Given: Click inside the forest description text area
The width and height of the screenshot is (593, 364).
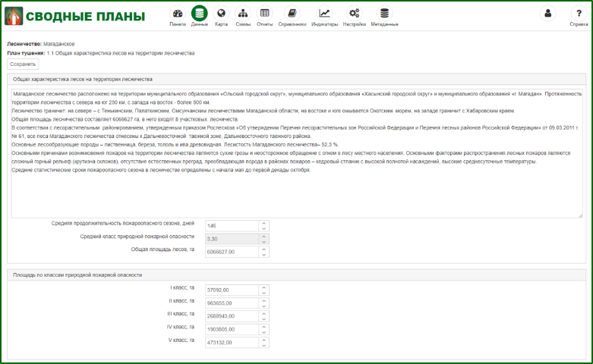Looking at the screenshot, I should tap(296, 153).
